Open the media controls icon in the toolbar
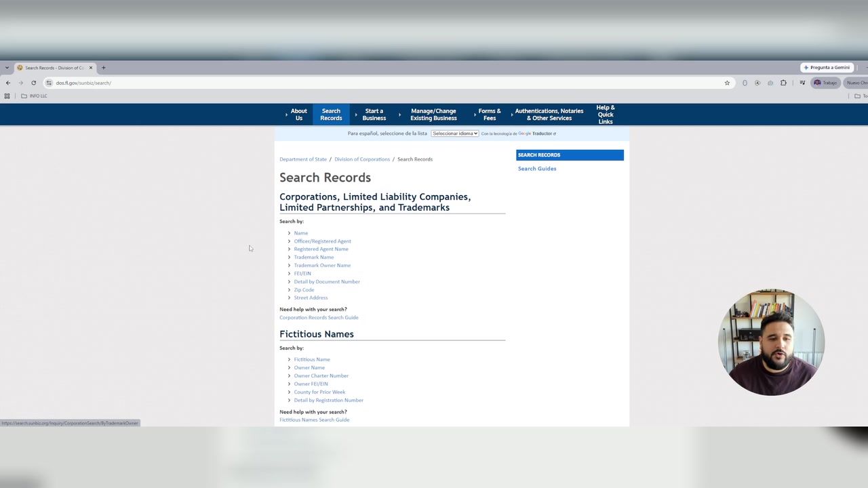 802,83
